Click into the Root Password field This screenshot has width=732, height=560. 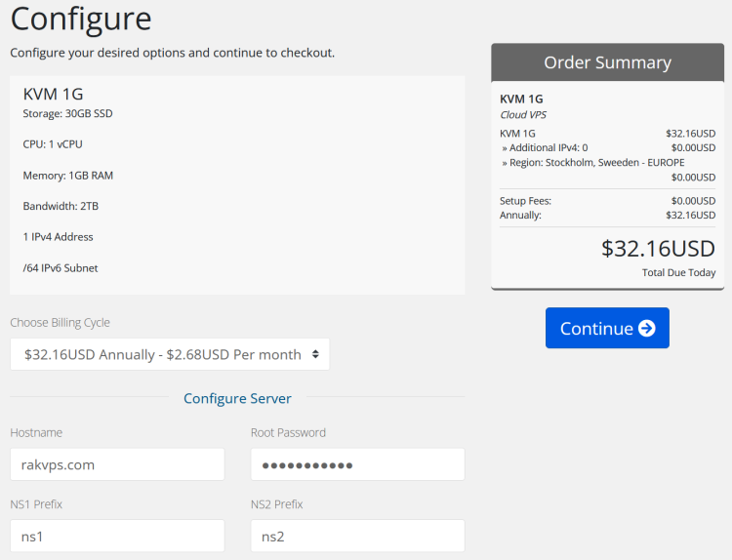click(357, 464)
